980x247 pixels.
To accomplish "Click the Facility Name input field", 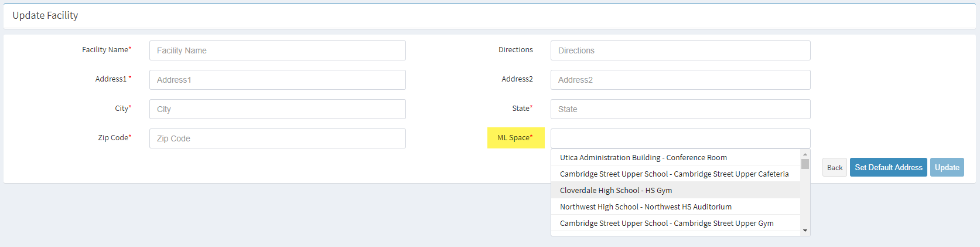I will point(277,50).
